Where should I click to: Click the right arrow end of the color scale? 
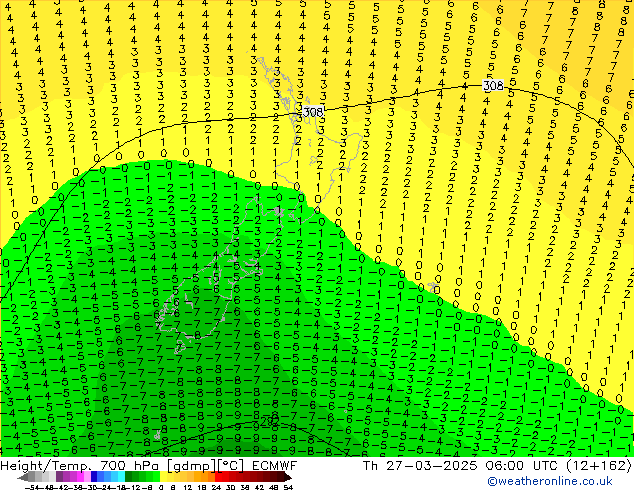click(x=287, y=477)
